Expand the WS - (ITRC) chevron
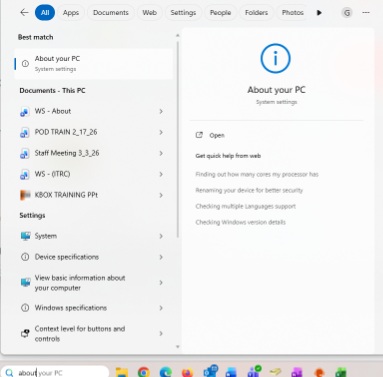The height and width of the screenshot is (377, 383). click(x=161, y=174)
